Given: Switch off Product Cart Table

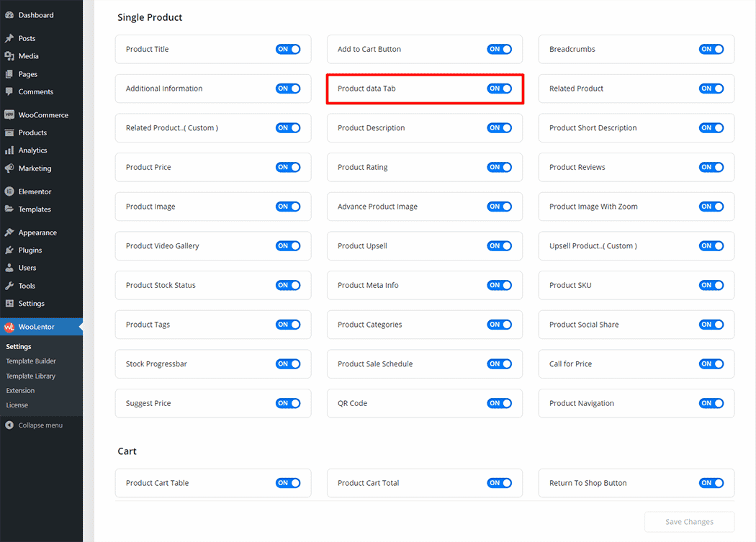Looking at the screenshot, I should point(287,483).
